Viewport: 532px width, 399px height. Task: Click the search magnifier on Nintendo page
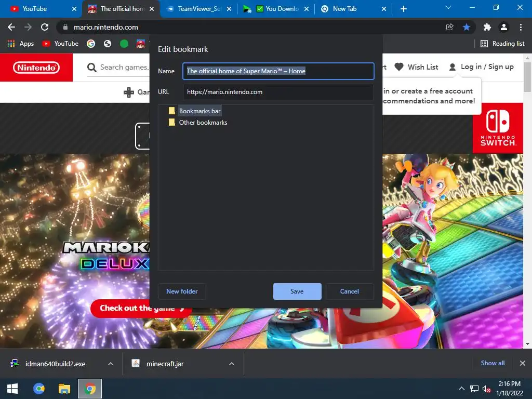[x=91, y=68]
